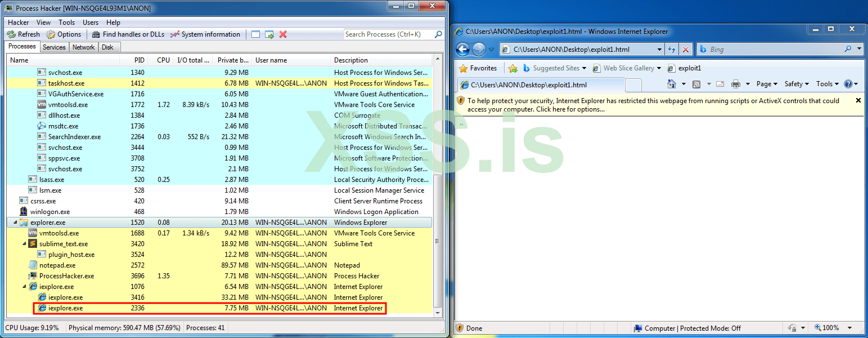The width and height of the screenshot is (868, 338).
Task: Click the Forward button in Internet Explorer
Action: pos(479,50)
